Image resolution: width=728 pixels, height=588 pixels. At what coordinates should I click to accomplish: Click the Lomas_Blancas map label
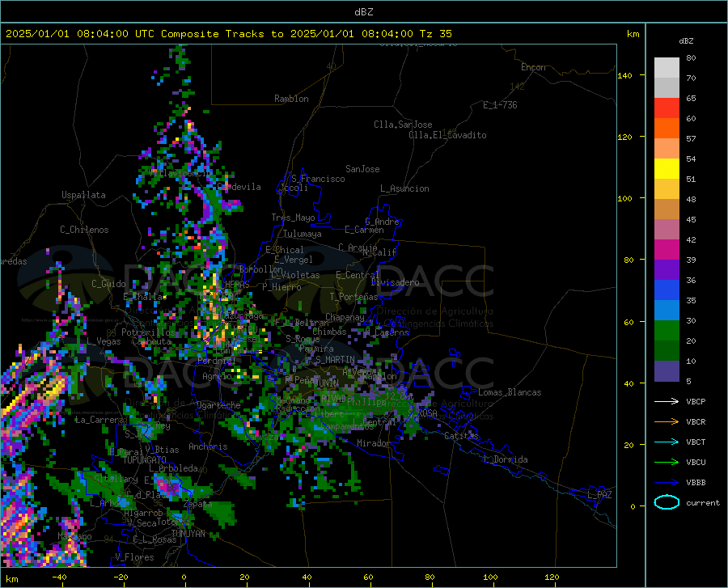coord(510,392)
